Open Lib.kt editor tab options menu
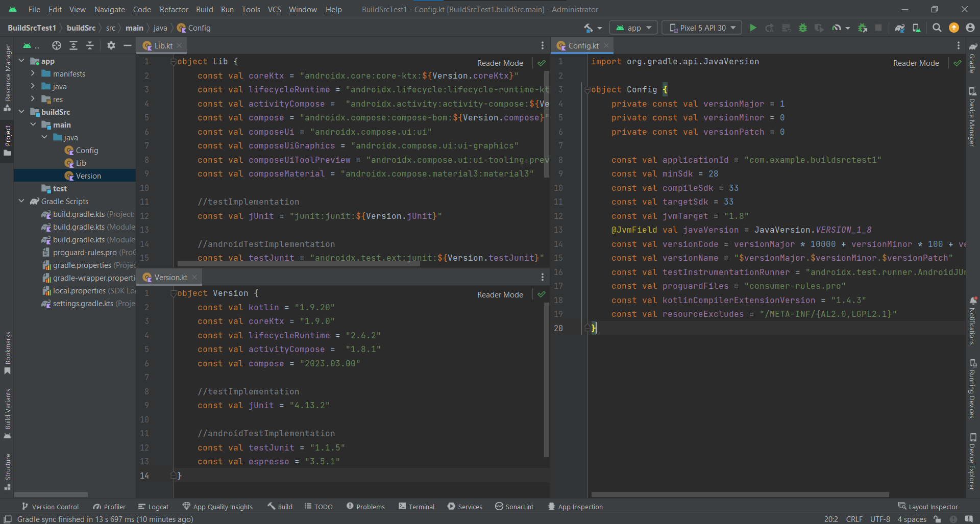Viewport: 980px width, 524px height. pos(543,45)
